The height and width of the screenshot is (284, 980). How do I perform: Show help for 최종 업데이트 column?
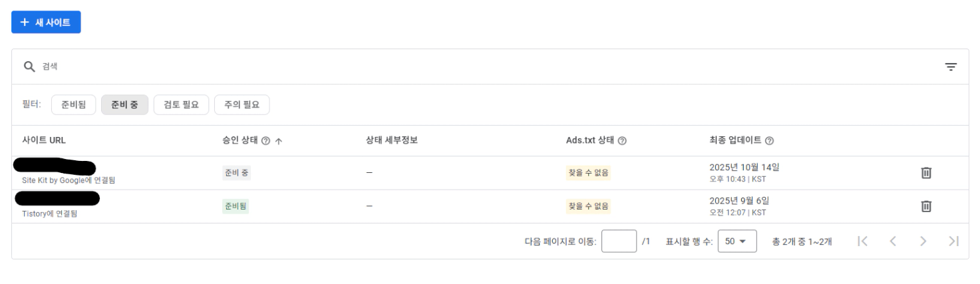click(769, 141)
